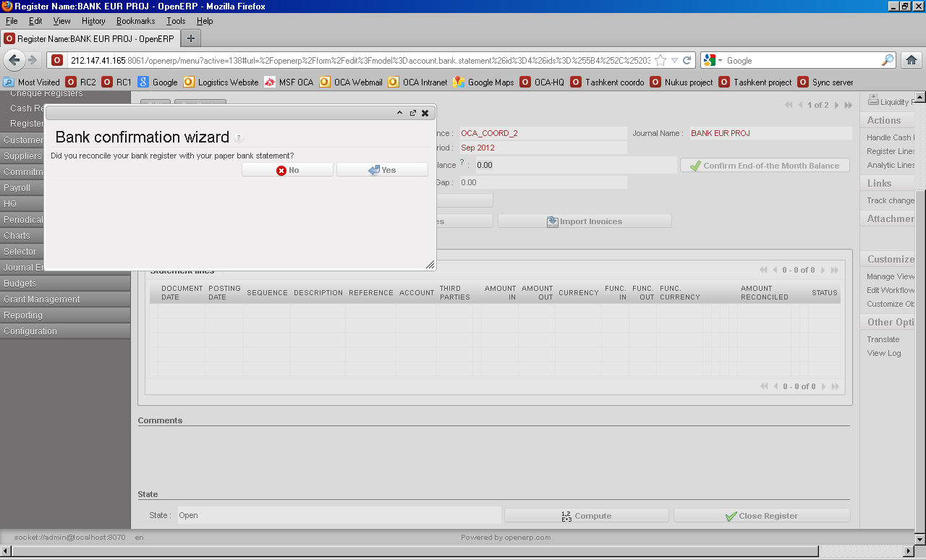Go to last record arrow beside 1 of 2
This screenshot has width=926, height=560.
click(848, 106)
